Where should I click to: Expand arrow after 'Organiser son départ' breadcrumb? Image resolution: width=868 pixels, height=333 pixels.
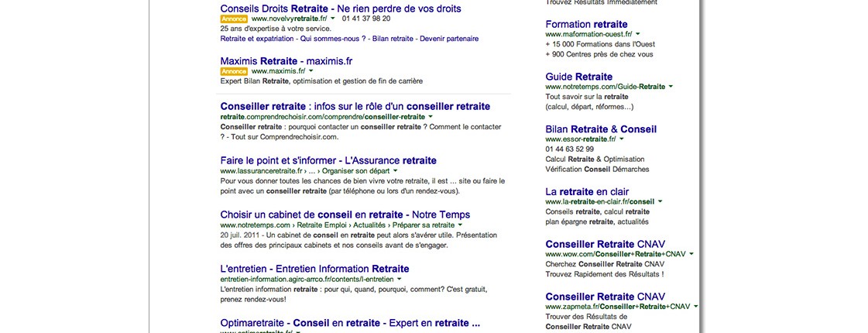click(x=395, y=170)
